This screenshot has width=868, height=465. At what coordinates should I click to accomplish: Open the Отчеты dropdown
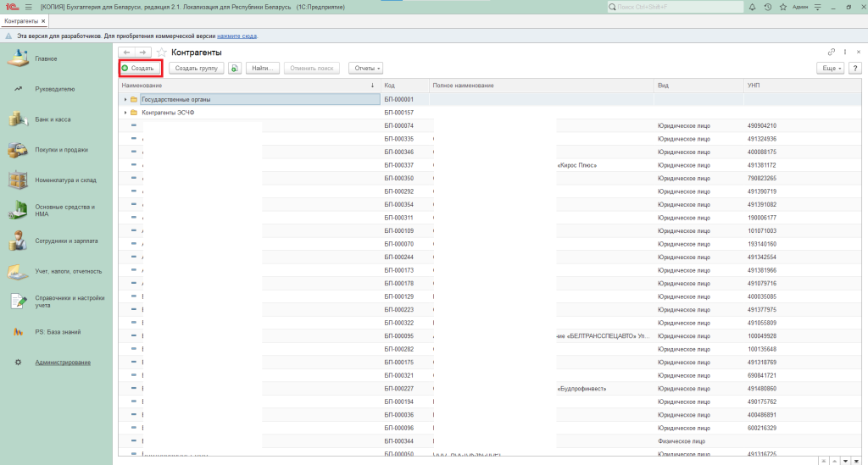[x=365, y=68]
